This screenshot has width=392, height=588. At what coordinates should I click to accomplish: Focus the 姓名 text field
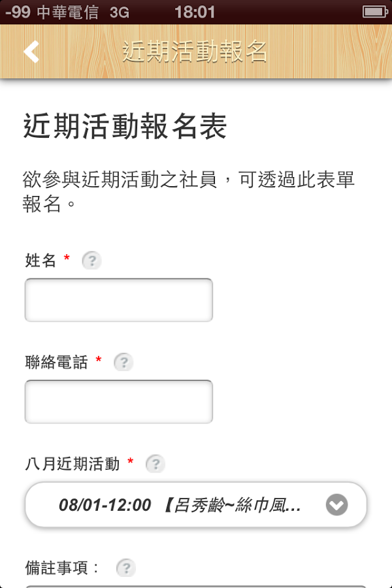(118, 300)
